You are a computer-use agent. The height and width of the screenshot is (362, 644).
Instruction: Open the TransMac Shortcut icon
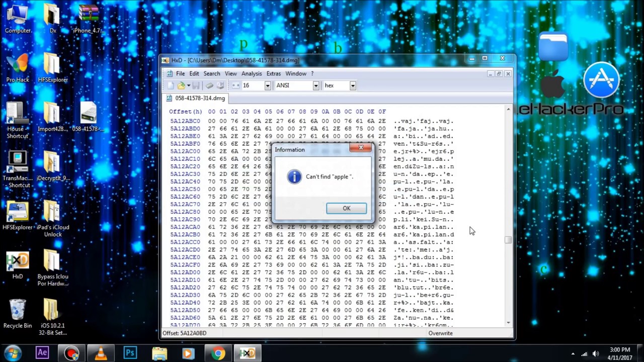18,170
